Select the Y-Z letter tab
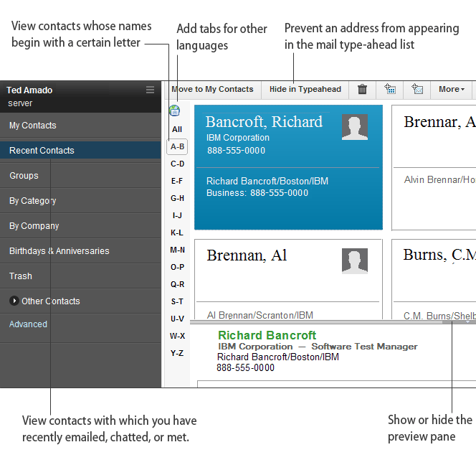Image resolution: width=476 pixels, height=465 pixels. 177,353
